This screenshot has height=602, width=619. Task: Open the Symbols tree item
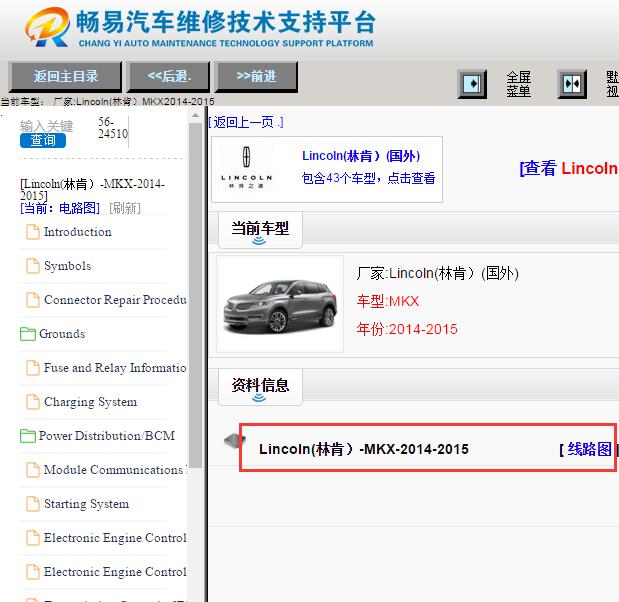click(68, 266)
